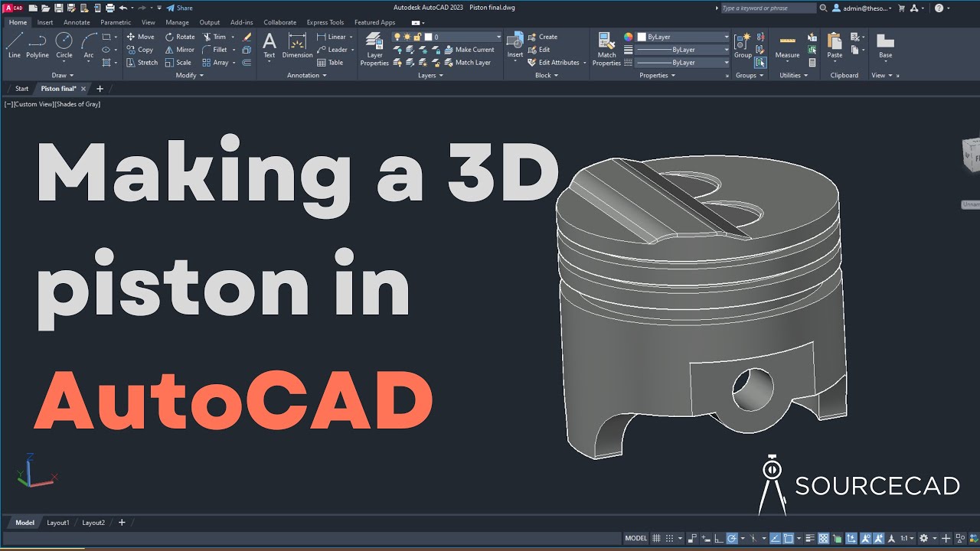The image size is (980, 551).
Task: Toggle polar tracking in status bar
Action: pyautogui.click(x=731, y=539)
